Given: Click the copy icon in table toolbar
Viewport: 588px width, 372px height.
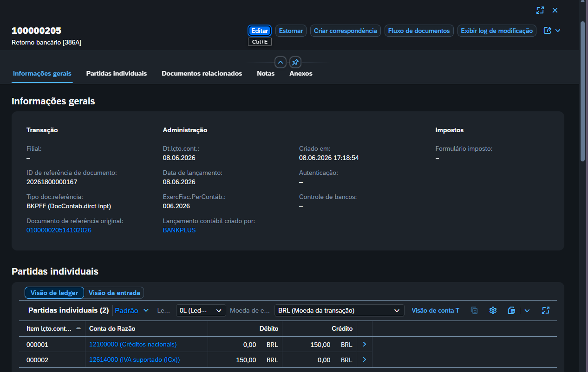Looking at the screenshot, I should click(x=474, y=310).
